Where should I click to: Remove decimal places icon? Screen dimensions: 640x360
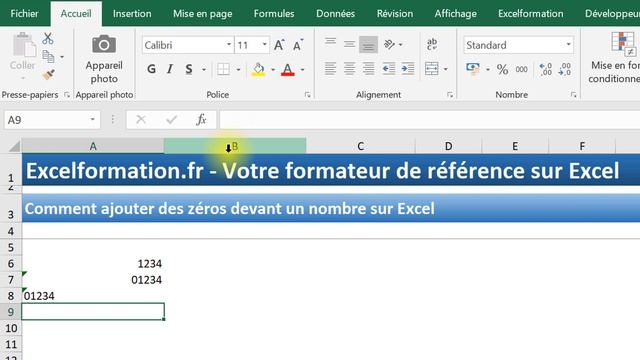click(565, 69)
